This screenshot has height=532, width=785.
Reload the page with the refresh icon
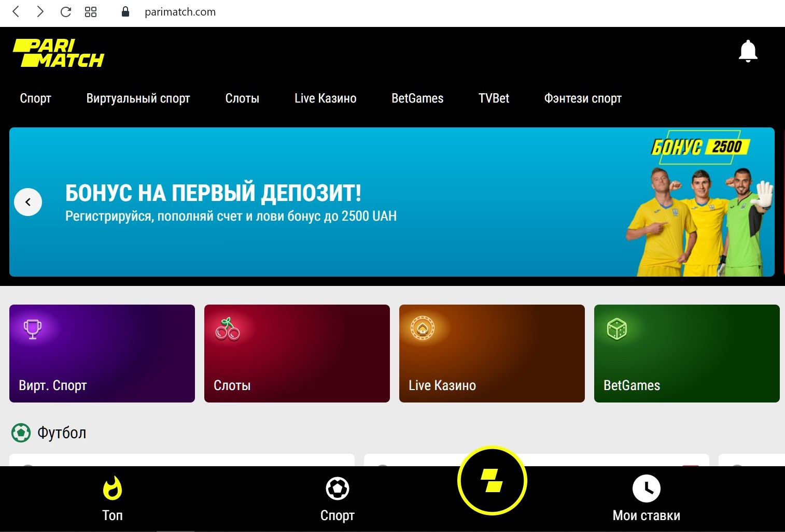(x=66, y=11)
